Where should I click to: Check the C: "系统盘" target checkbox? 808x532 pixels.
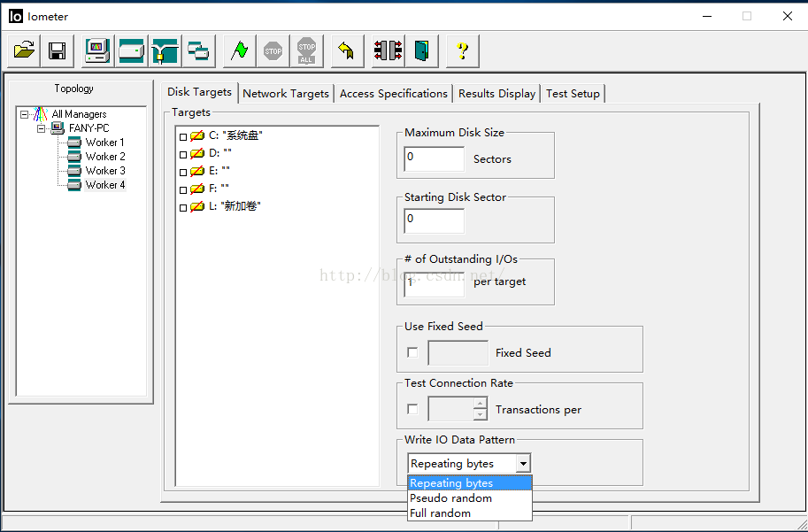(183, 137)
